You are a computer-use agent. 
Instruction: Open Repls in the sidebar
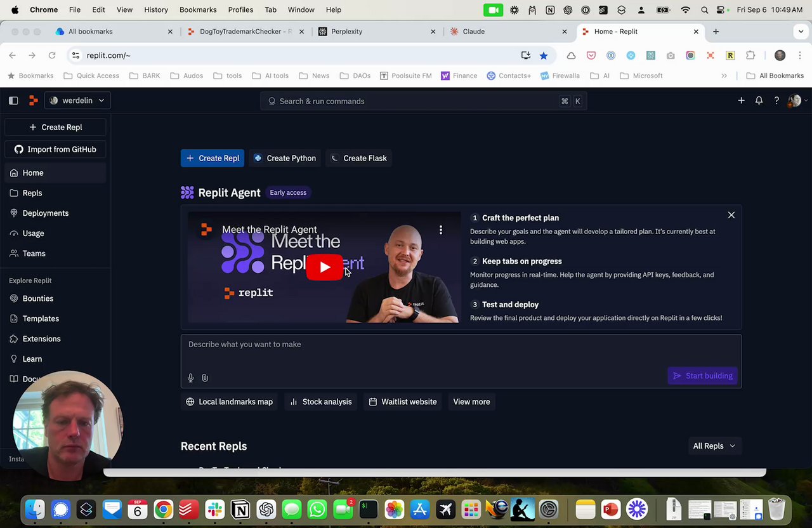[x=55, y=193]
